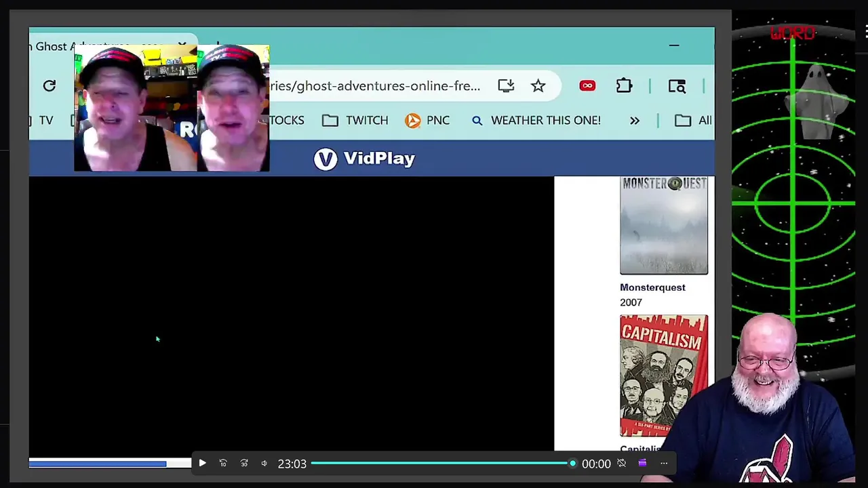The height and width of the screenshot is (488, 868).
Task: Open the PNC bookmark
Action: point(427,121)
